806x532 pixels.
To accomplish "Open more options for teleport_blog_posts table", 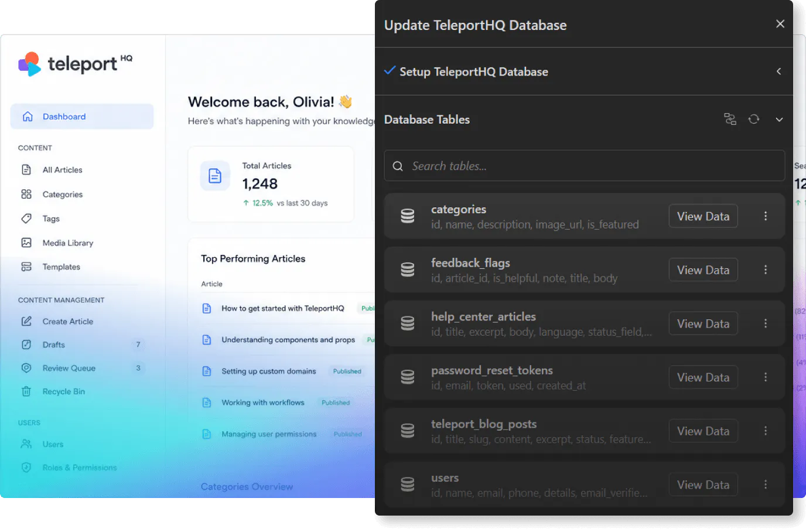I will pyautogui.click(x=766, y=431).
